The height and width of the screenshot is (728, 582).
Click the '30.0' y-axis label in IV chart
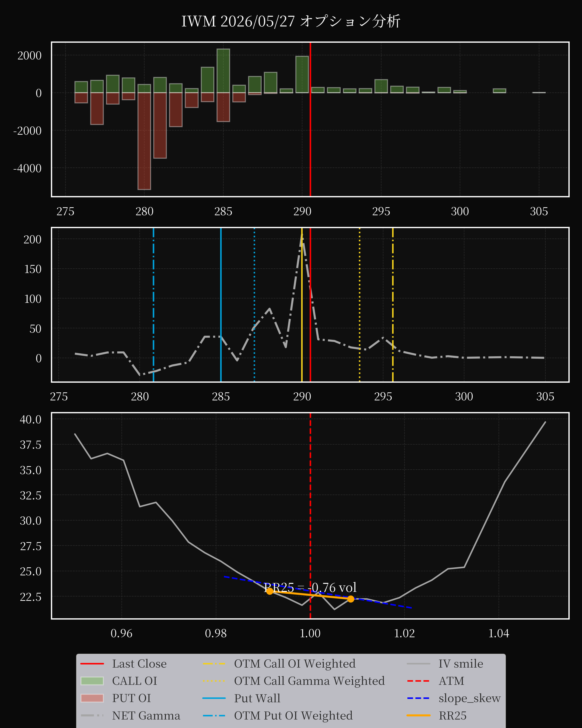coord(31,521)
